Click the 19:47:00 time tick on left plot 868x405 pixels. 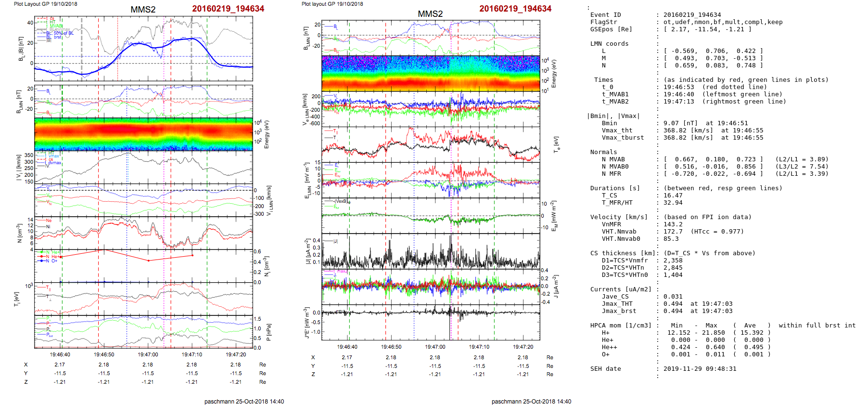coord(148,354)
